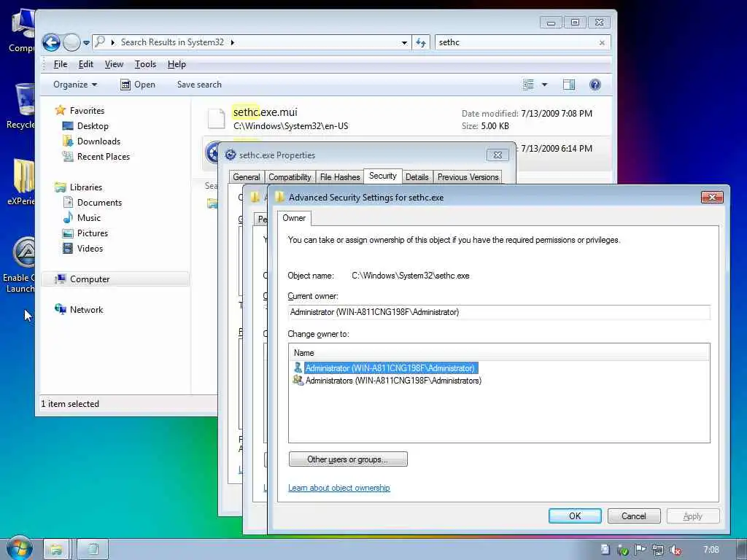Click the Explorer help question-mark icon
747x560 pixels.
(595, 85)
